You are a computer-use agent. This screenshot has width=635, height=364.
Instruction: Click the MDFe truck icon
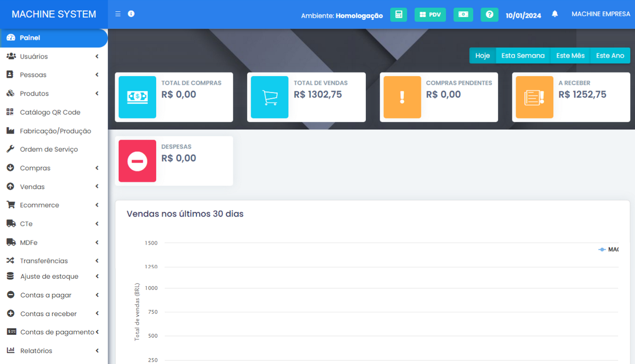11,242
